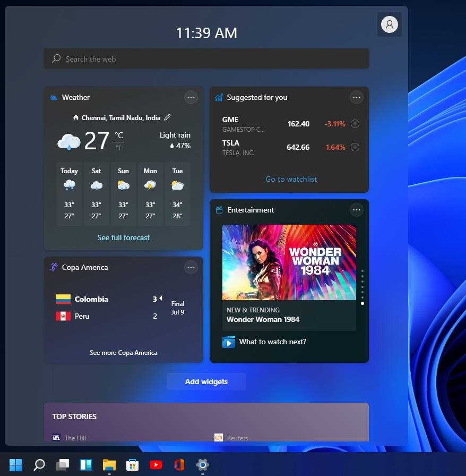Click the Wonder Woman 1984 thumbnail
Screen dimensions: 466x476
point(289,262)
